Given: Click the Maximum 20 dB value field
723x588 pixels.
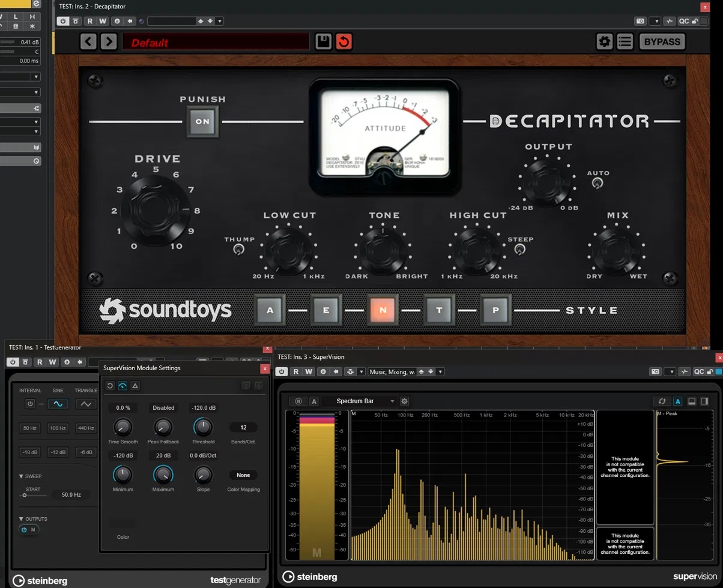Looking at the screenshot, I should click(x=163, y=455).
